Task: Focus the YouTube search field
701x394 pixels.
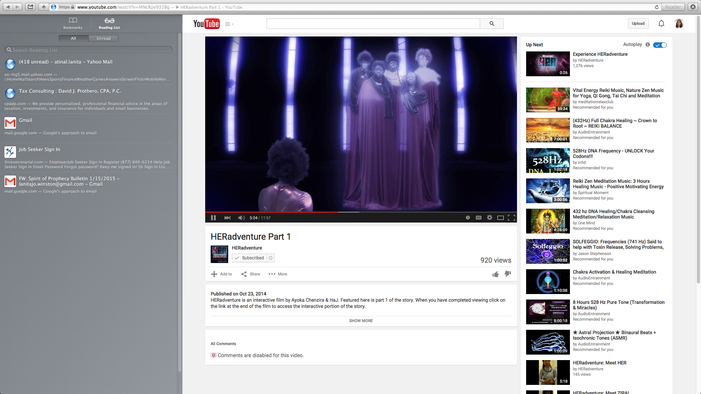Action: click(373, 24)
